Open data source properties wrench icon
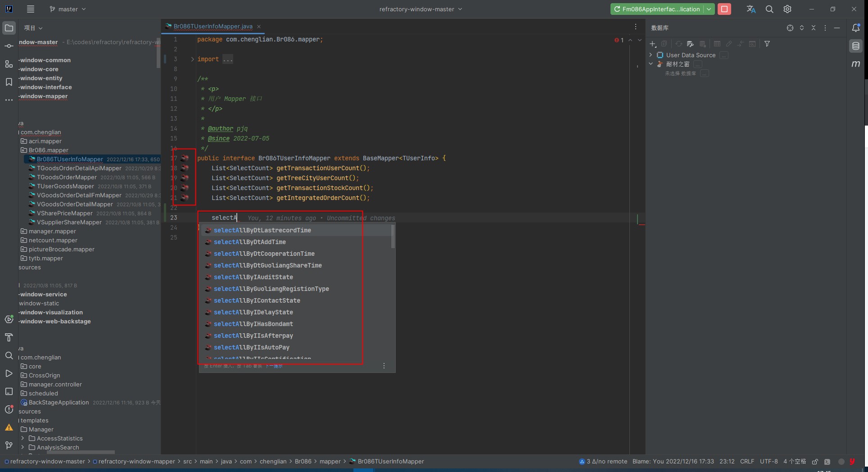This screenshot has width=868, height=472. (690, 44)
